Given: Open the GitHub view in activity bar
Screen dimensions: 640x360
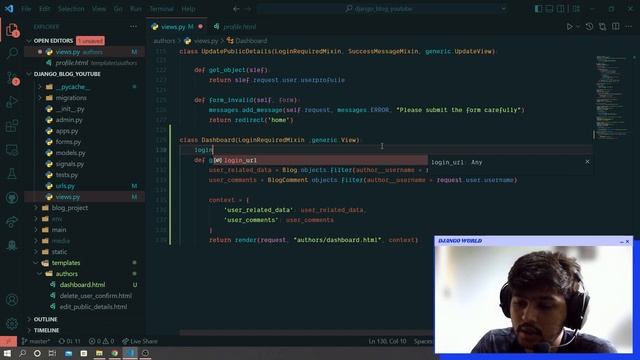Looking at the screenshot, I should point(12,198).
